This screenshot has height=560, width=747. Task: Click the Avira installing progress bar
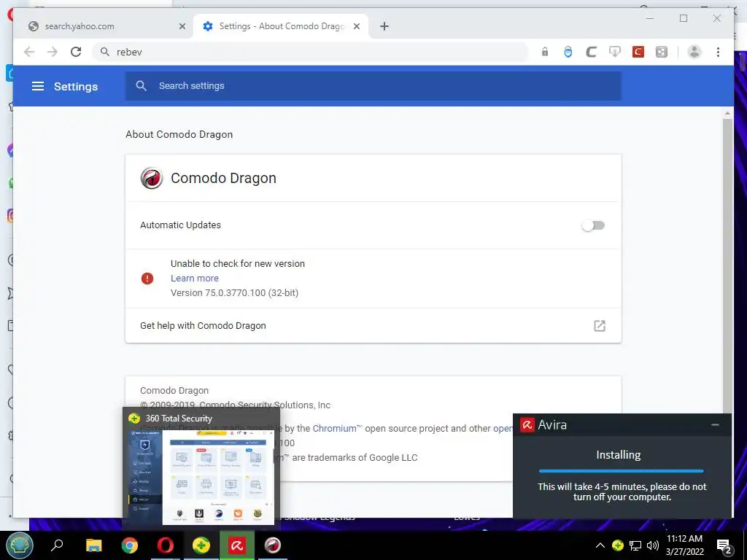pos(621,471)
